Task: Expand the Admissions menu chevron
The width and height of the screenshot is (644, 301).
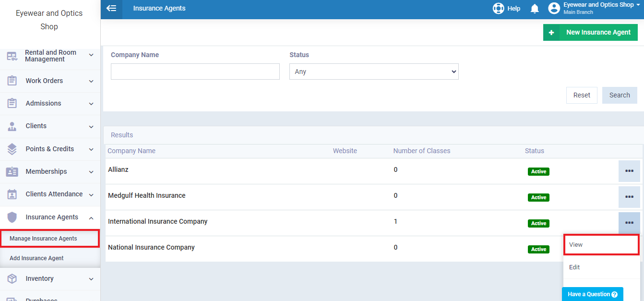Action: (91, 104)
